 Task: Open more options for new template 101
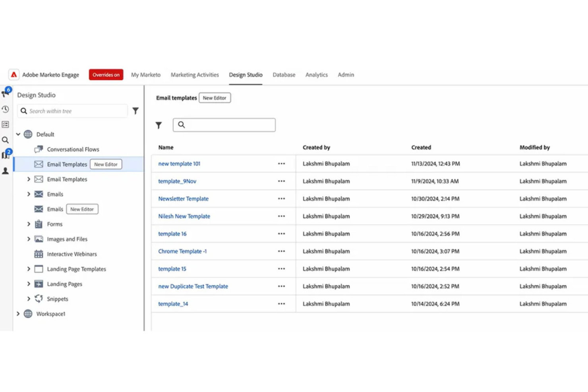point(281,164)
